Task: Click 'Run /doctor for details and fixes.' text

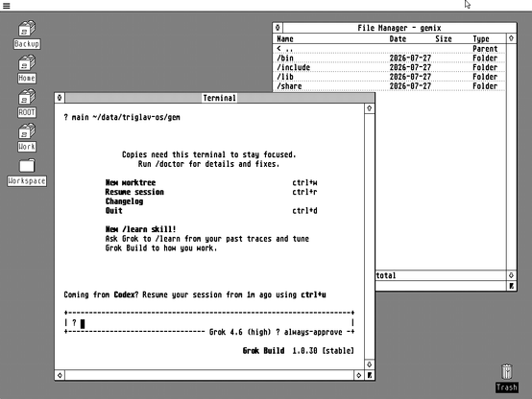Action: [208, 164]
